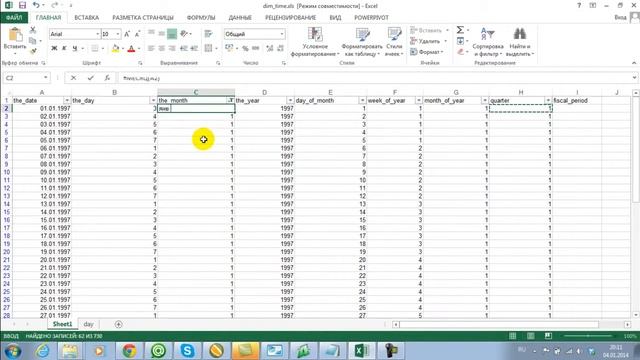Open Format as Table (Форматировать как таблицу)
The height and width of the screenshot is (360, 640).
(x=362, y=42)
